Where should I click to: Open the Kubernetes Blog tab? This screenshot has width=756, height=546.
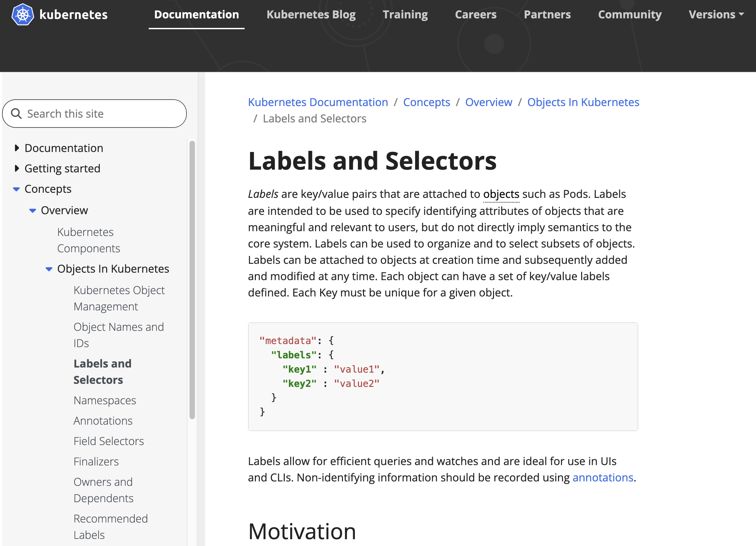click(x=311, y=15)
